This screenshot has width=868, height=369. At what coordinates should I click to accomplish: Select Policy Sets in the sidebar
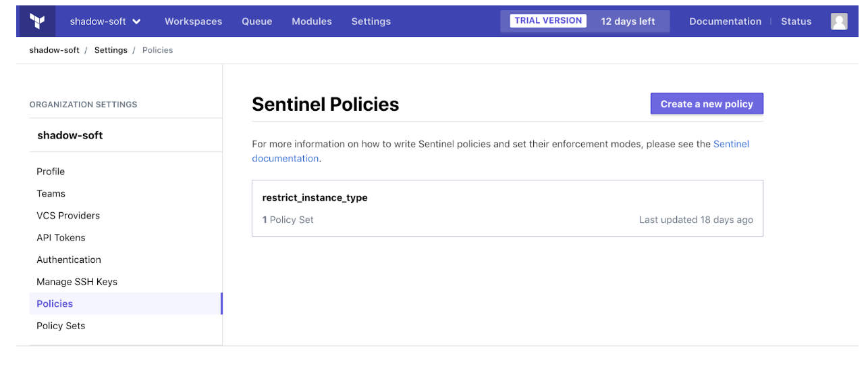61,326
